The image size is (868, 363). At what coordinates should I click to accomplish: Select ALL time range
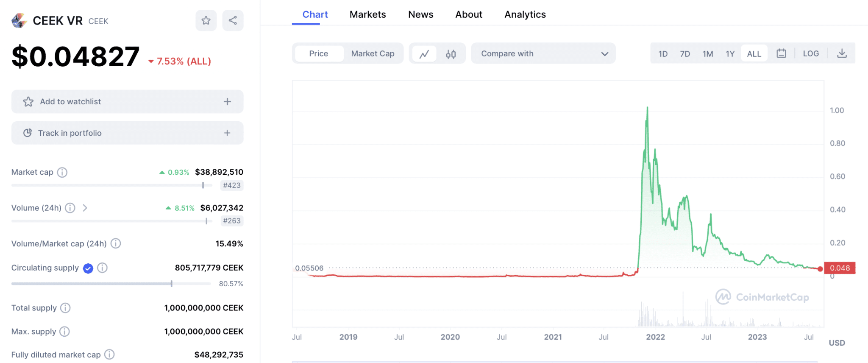(x=754, y=54)
